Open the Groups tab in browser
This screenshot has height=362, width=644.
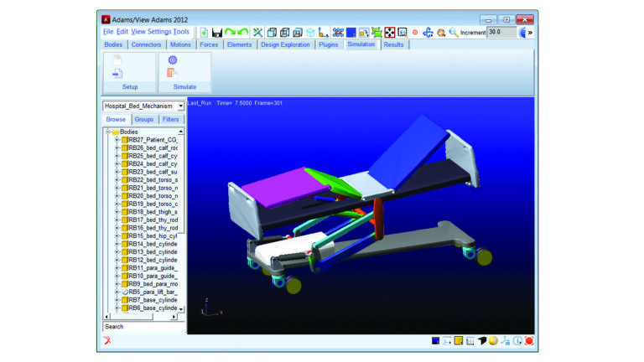(x=144, y=120)
